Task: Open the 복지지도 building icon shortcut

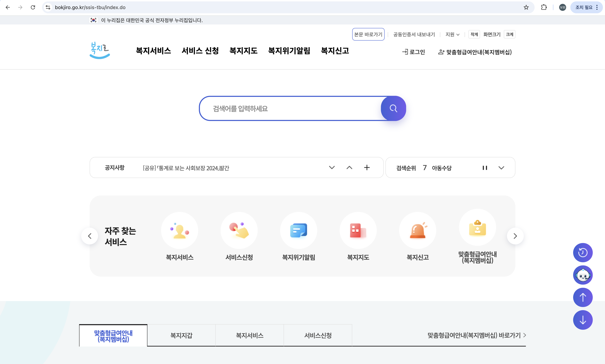Action: click(x=358, y=231)
